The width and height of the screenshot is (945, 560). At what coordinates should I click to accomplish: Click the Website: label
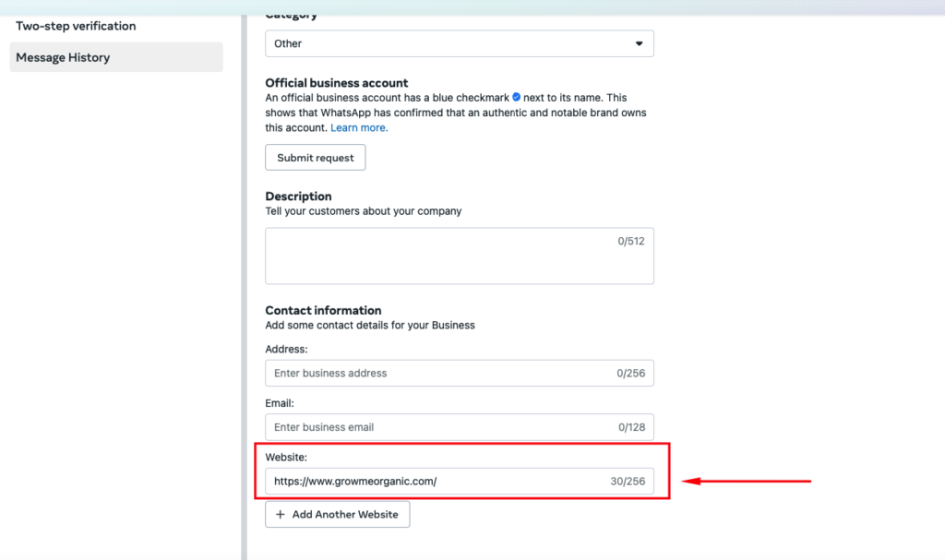[286, 457]
